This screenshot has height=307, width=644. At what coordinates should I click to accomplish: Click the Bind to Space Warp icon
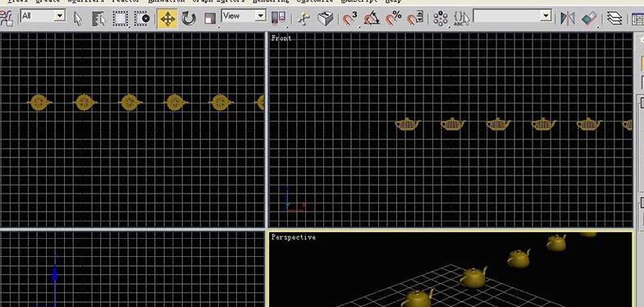[6, 19]
